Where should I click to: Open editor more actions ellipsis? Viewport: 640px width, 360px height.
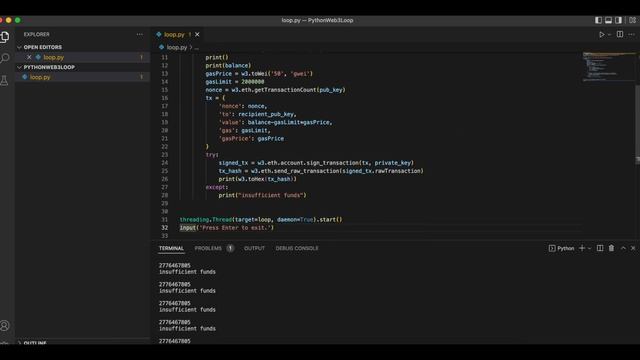coord(631,35)
